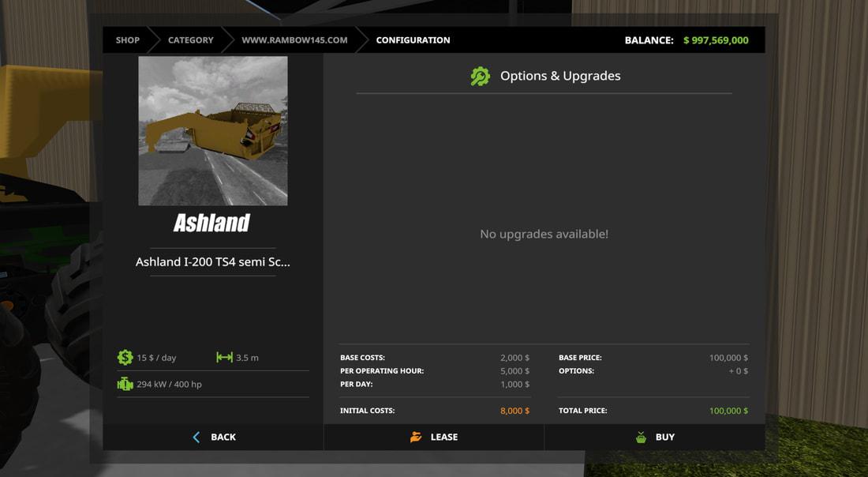
Task: Click the Ashland brand logo
Action: [x=211, y=223]
